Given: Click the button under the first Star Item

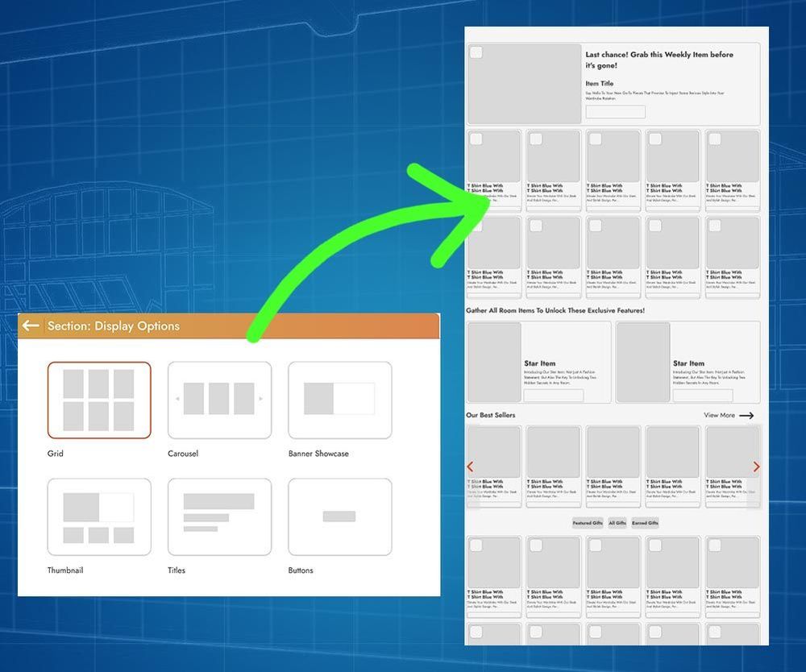Looking at the screenshot, I should tap(553, 395).
